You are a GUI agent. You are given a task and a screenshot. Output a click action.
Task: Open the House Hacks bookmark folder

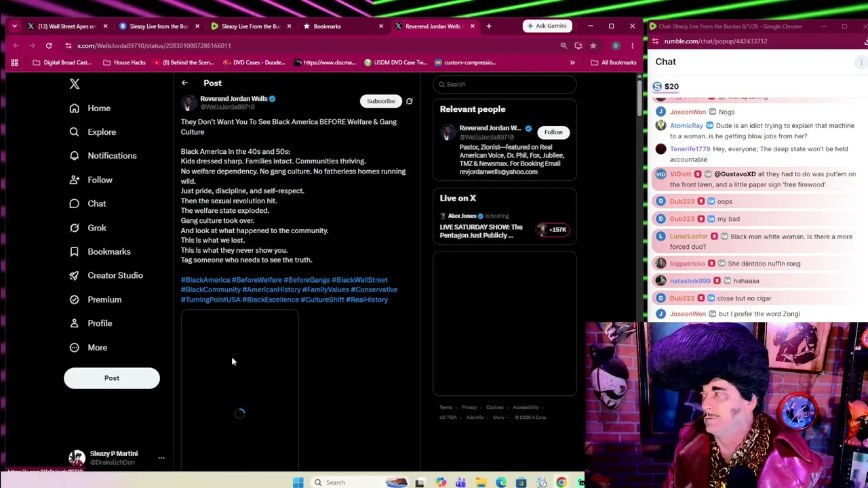[124, 62]
